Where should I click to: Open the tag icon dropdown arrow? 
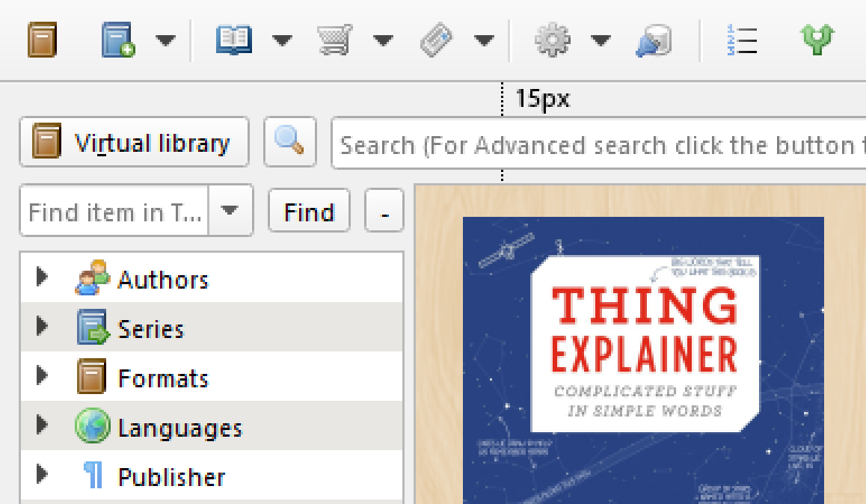tap(484, 40)
